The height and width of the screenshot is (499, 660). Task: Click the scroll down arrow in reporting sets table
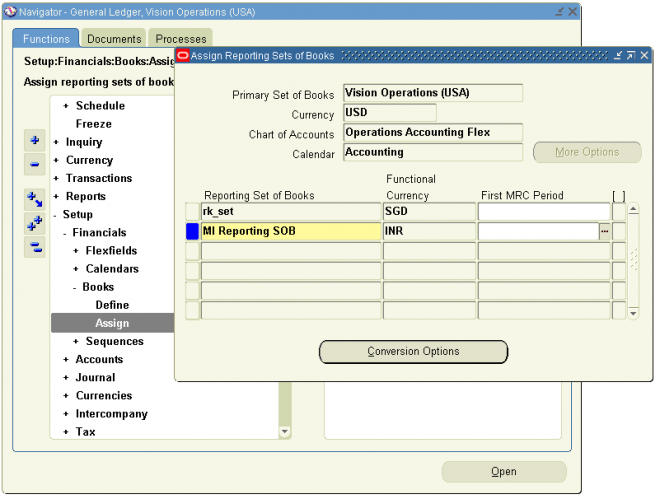[633, 313]
